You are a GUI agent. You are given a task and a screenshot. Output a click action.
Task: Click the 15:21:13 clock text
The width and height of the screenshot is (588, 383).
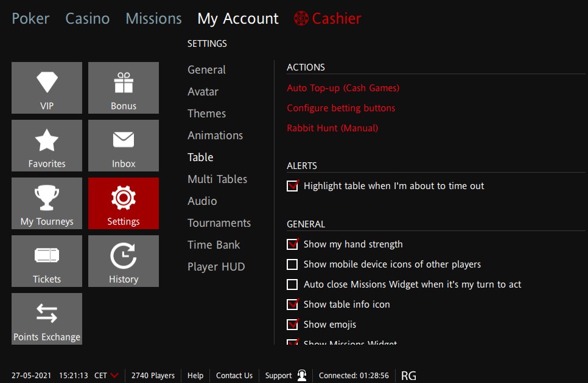point(74,376)
